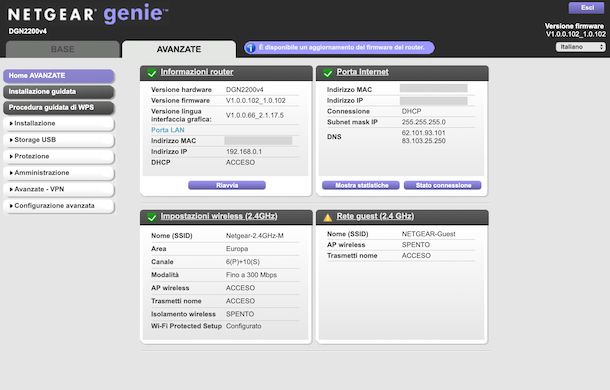Open the Porta Internet link
The height and width of the screenshot is (390, 610).
coord(363,72)
